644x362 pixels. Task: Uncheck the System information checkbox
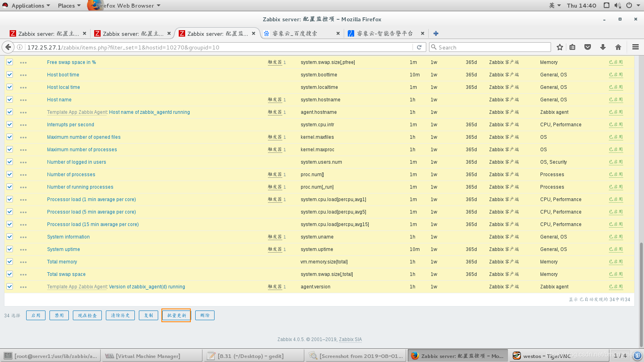tap(10, 237)
